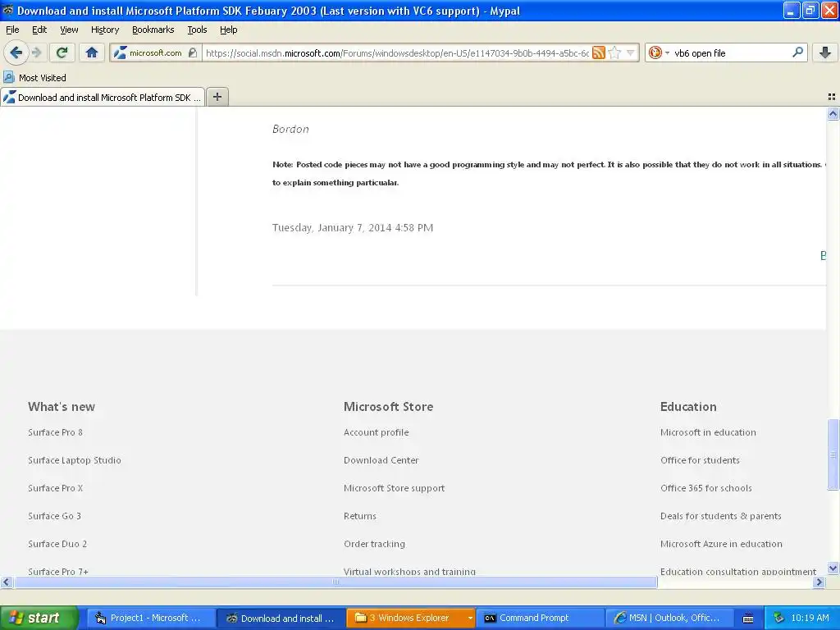The height and width of the screenshot is (630, 840).
Task: Click the 10:19 AM taskbar clock
Action: tap(810, 618)
